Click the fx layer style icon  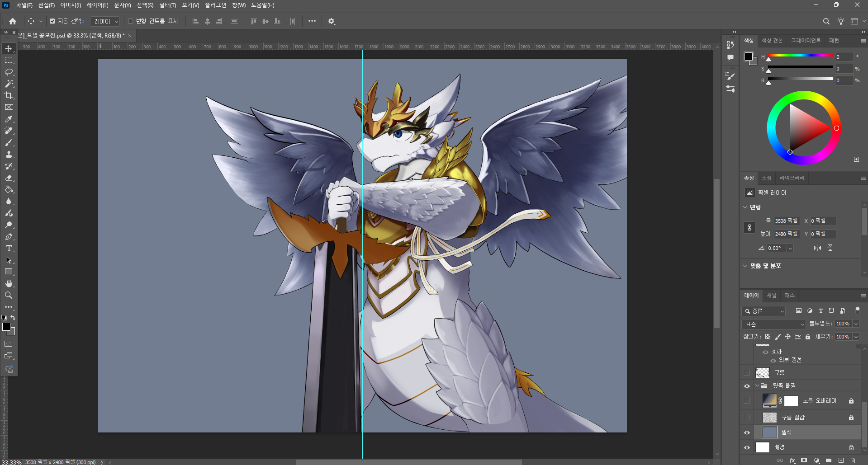point(792,460)
